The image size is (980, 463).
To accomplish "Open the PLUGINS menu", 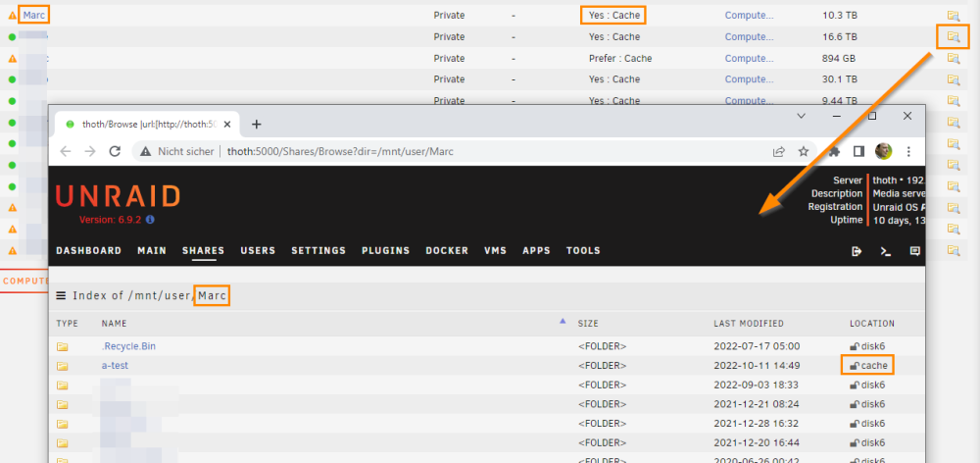I will pyautogui.click(x=385, y=250).
